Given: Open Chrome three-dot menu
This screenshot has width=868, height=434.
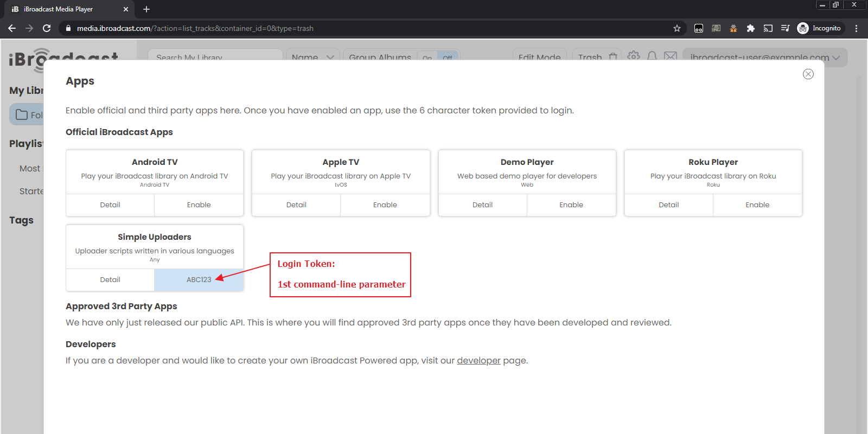Looking at the screenshot, I should click(857, 28).
